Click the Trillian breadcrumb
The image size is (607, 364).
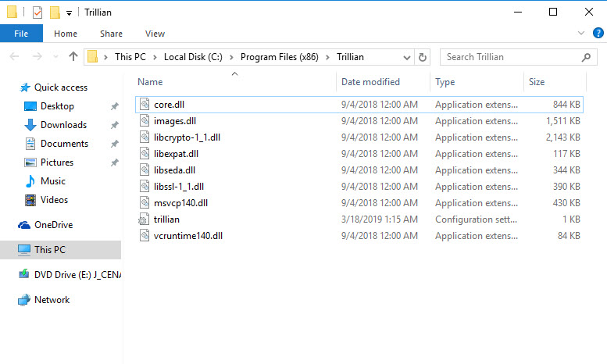[350, 57]
